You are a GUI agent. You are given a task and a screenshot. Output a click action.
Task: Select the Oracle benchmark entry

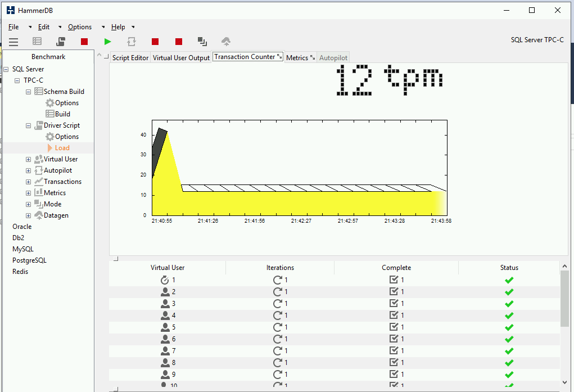22,227
